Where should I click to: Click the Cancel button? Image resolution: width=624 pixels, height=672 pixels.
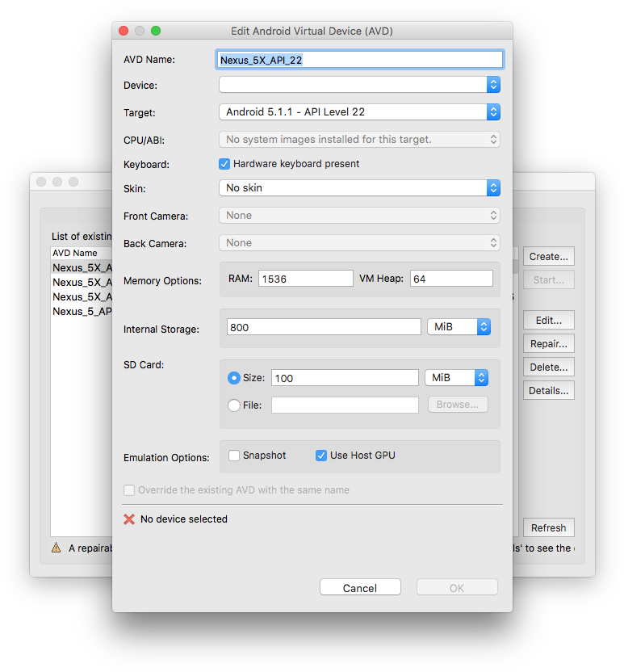[360, 588]
